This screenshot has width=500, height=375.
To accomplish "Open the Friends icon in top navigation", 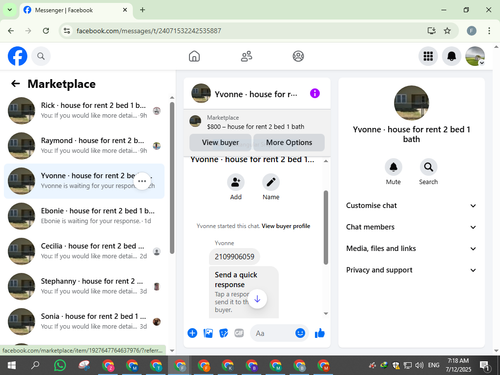I will coord(246,56).
